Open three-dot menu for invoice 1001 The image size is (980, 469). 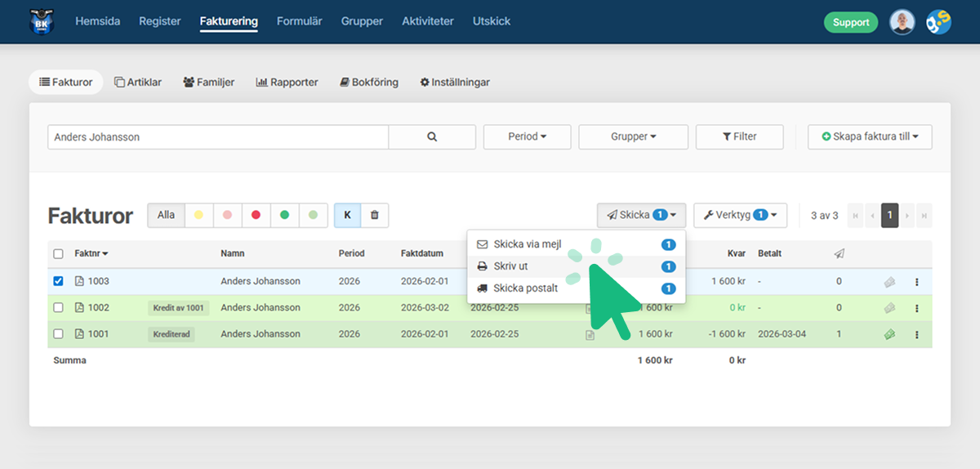pyautogui.click(x=916, y=334)
